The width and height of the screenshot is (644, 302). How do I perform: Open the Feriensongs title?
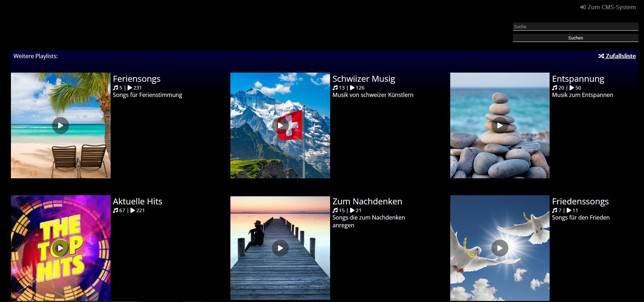coord(137,79)
